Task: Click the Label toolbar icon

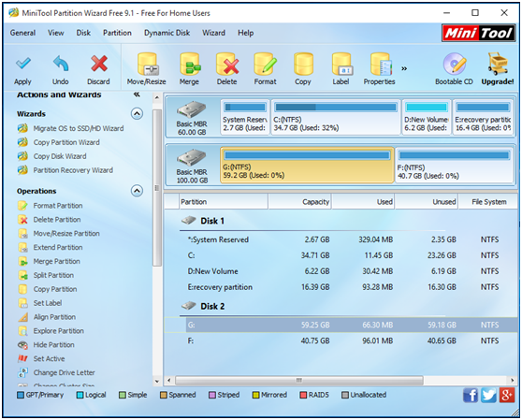Action: click(341, 64)
